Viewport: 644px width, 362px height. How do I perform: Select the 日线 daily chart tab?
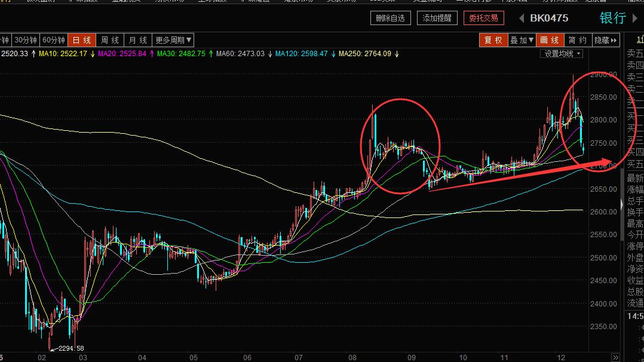[82, 40]
